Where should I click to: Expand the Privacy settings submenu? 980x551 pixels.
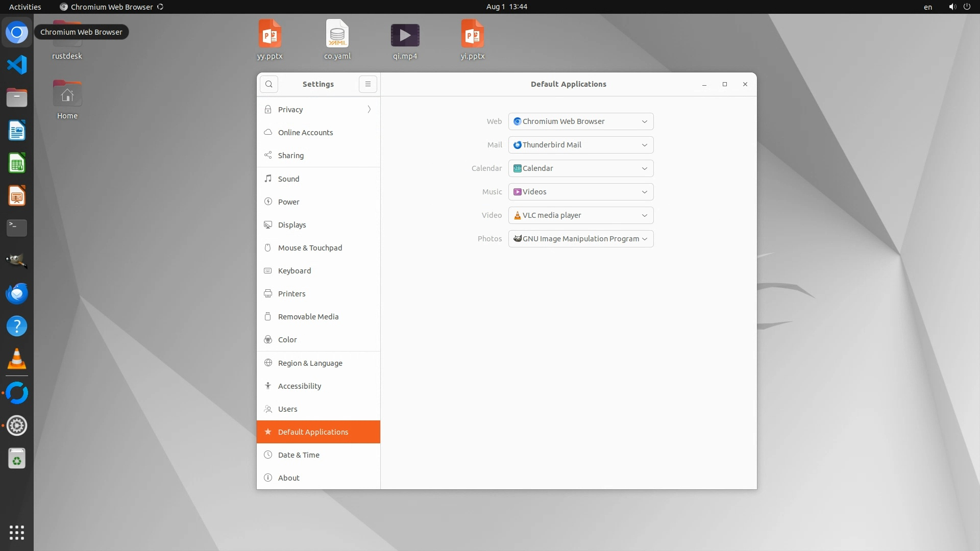(x=318, y=110)
